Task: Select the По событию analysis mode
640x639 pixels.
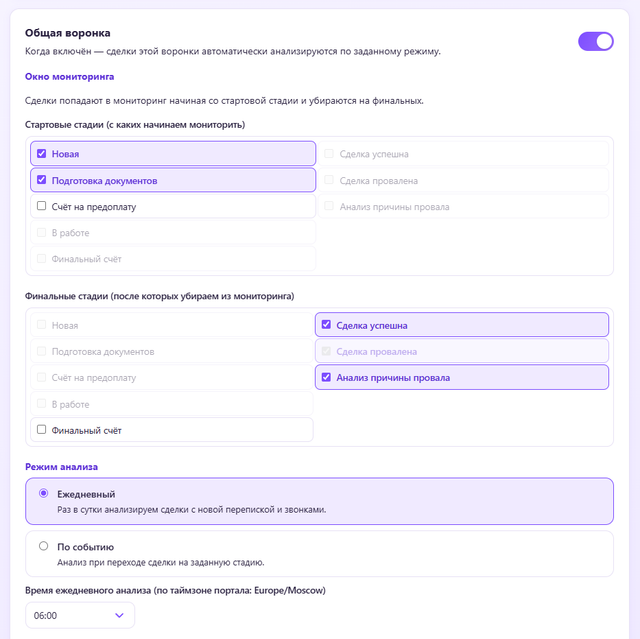Action: coord(43,546)
